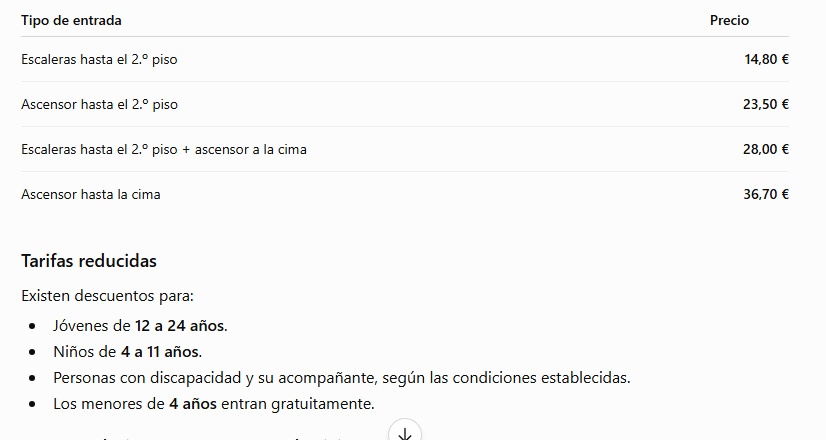This screenshot has height=440, width=826.
Task: Select 'Escaleras hasta el 2.º piso + ascensor a la cima'
Action: (164, 150)
